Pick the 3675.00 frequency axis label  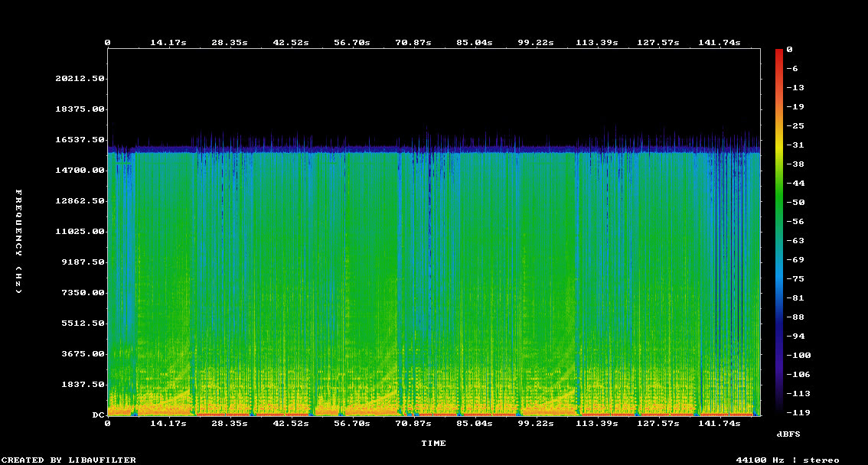(x=83, y=353)
